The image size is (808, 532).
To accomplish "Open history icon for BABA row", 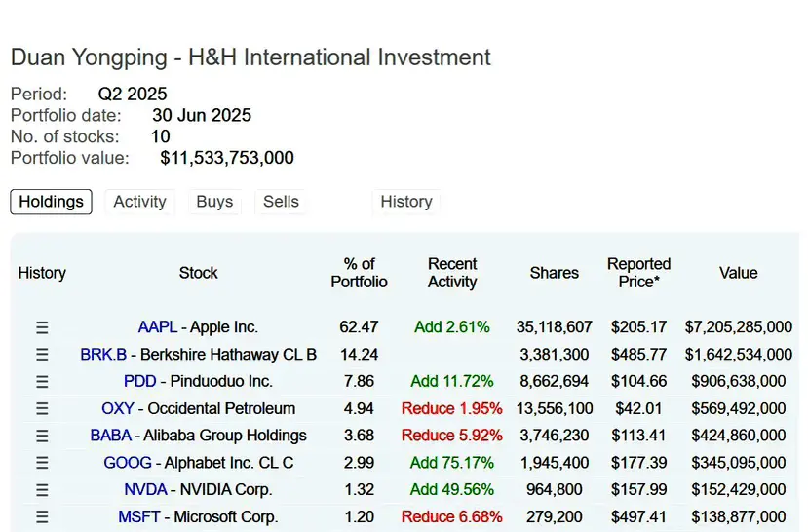I will (42, 436).
